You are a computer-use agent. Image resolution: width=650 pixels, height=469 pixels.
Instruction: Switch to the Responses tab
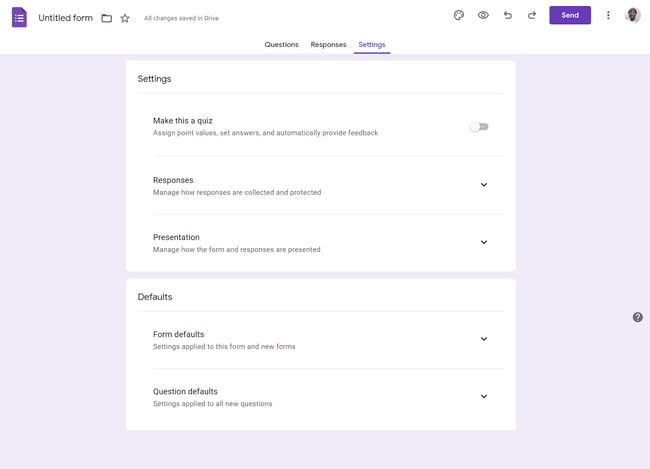click(328, 44)
